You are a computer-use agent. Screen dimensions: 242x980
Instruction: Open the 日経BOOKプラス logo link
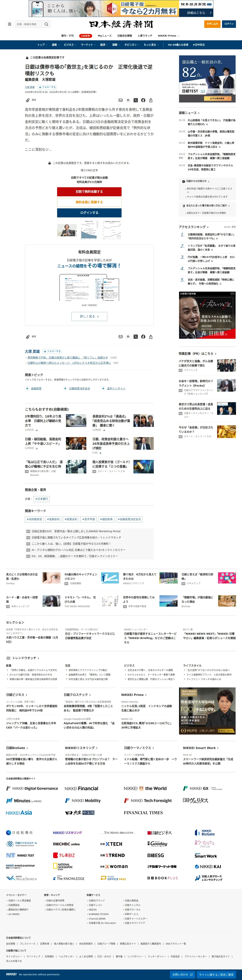click(162, 878)
